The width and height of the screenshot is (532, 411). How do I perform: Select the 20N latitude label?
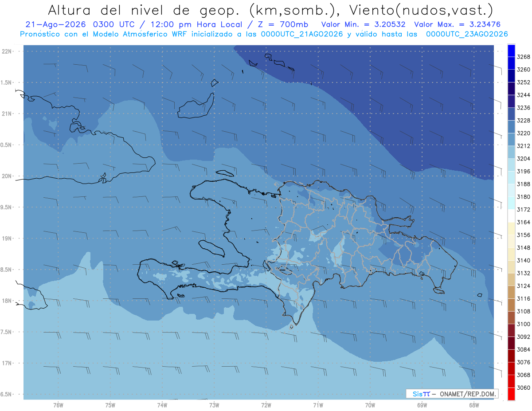point(7,176)
